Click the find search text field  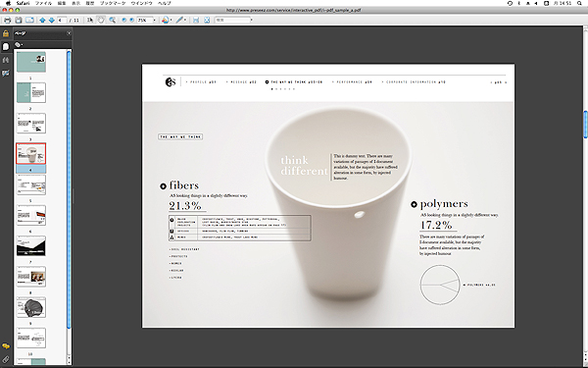pyautogui.click(x=232, y=20)
